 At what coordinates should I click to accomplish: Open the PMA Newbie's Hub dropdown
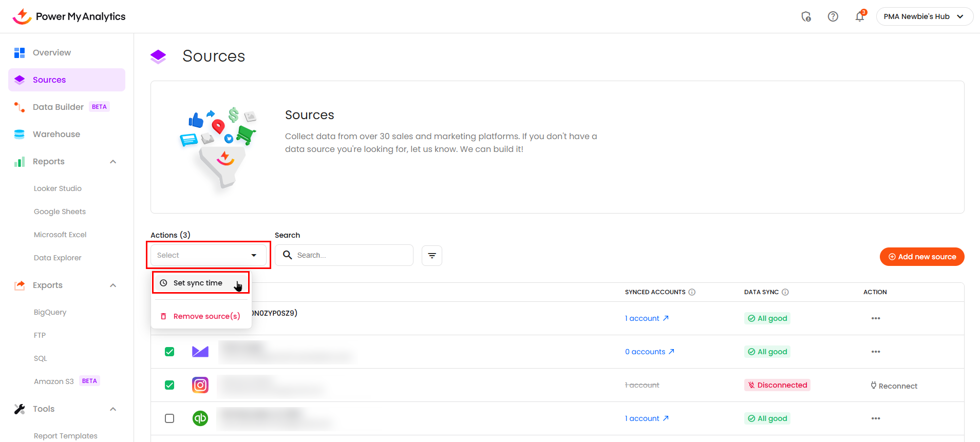(x=924, y=16)
